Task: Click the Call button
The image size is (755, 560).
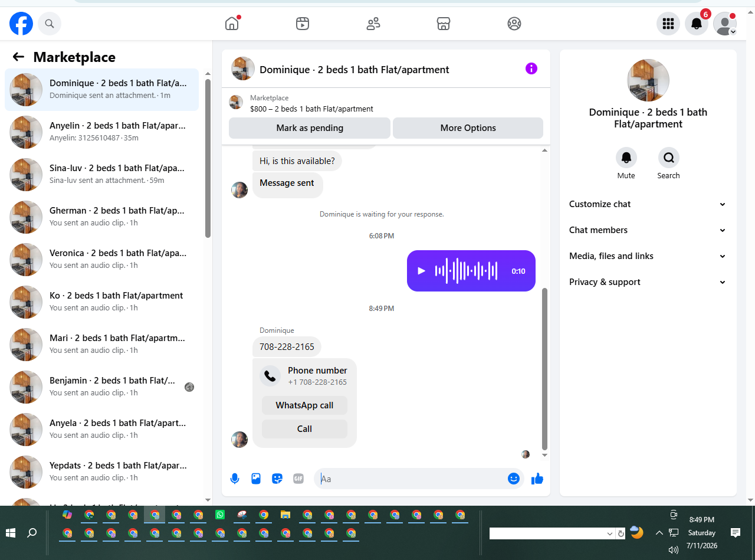Action: (x=304, y=429)
